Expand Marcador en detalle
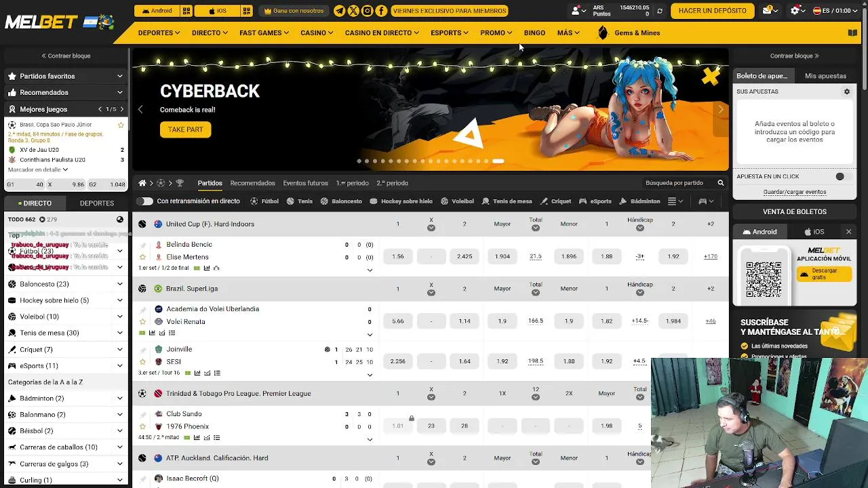Screen dimensions: 868x488 point(38,169)
